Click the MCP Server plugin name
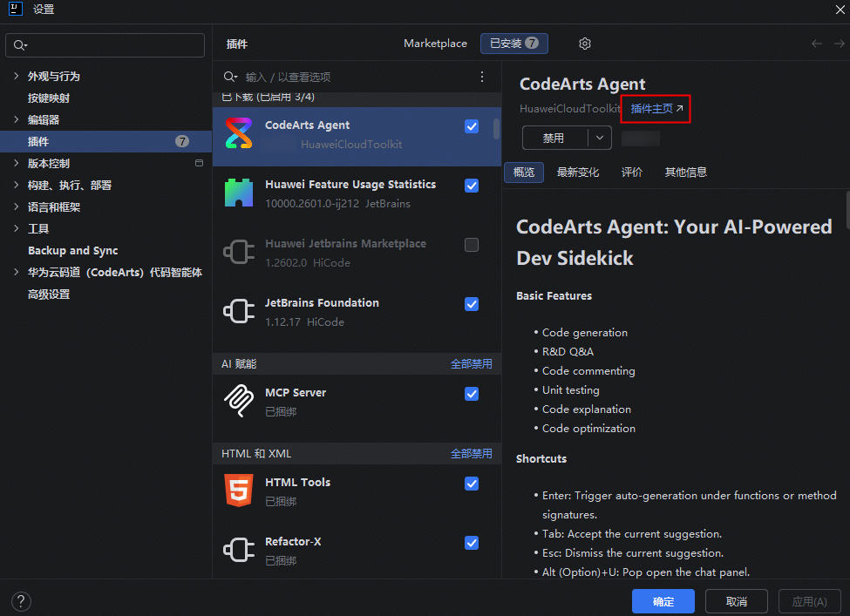 tap(296, 393)
